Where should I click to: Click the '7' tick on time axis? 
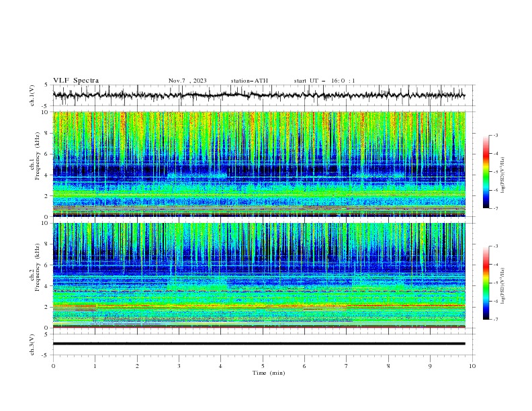coord(347,366)
